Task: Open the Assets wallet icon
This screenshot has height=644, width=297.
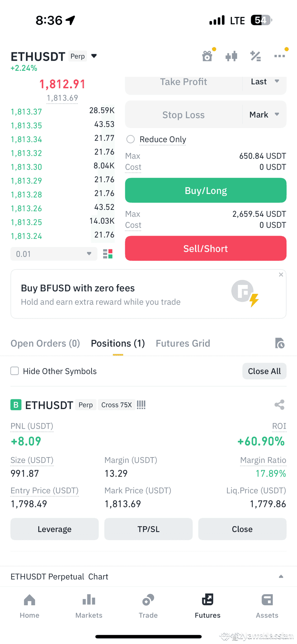Action: (267, 600)
